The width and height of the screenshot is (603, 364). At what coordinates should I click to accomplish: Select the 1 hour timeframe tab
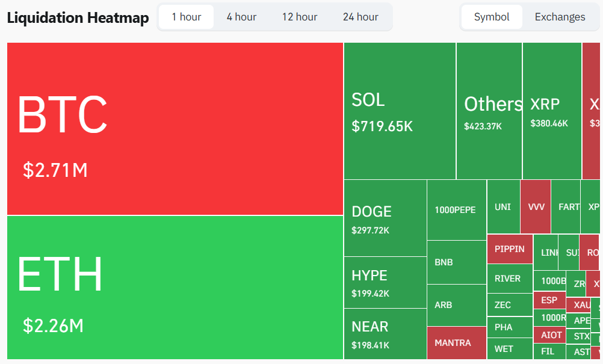[x=186, y=17]
